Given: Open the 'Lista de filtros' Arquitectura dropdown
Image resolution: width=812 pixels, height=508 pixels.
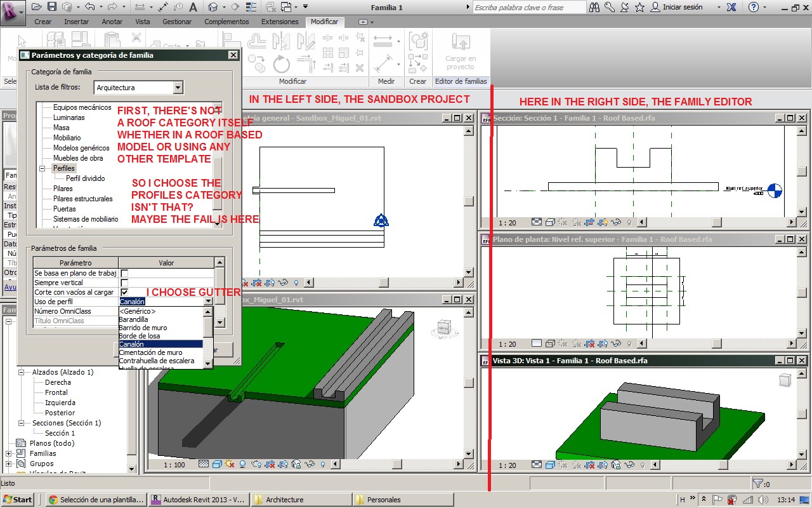Looking at the screenshot, I should [x=178, y=88].
